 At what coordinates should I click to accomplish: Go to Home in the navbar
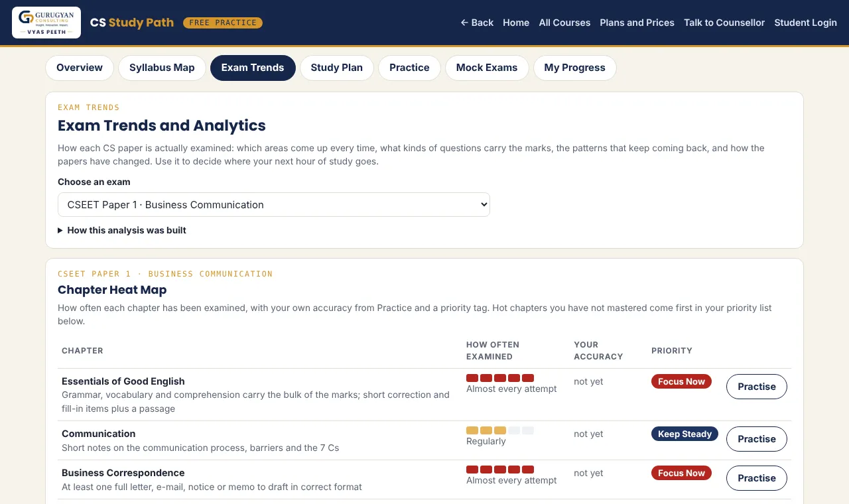516,23
